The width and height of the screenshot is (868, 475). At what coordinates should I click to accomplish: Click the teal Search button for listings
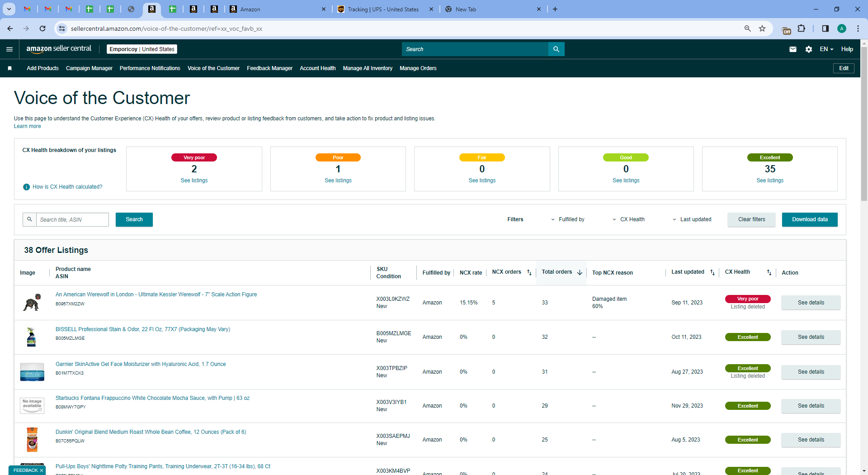(x=134, y=219)
